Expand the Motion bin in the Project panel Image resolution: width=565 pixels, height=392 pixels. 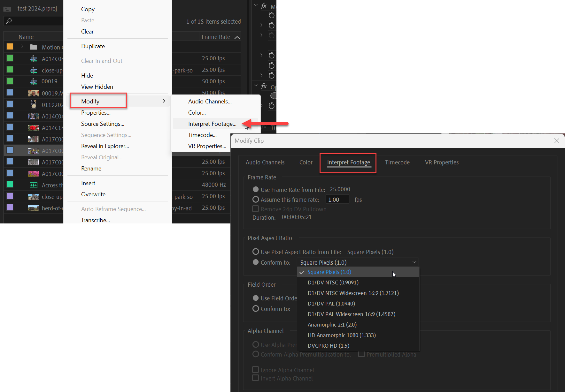pos(22,47)
